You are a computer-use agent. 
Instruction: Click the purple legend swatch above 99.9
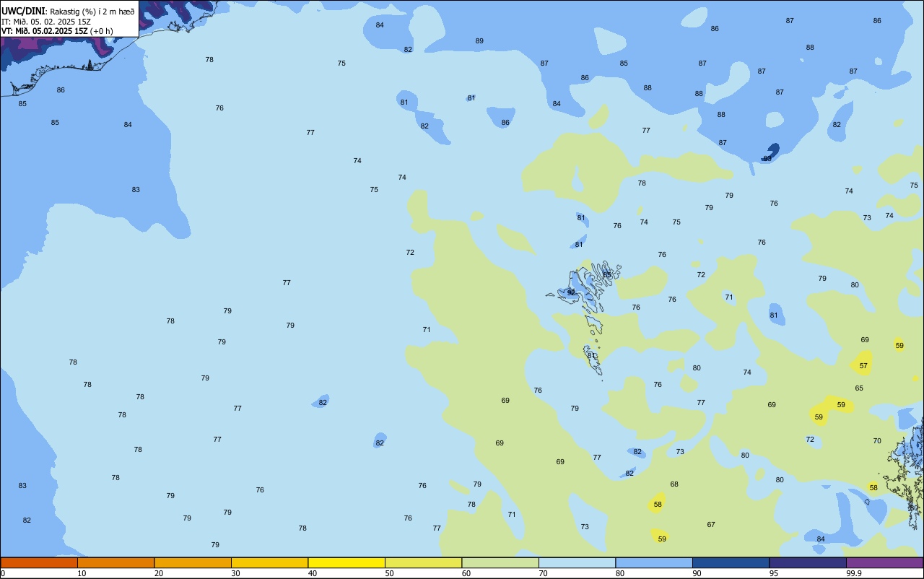pos(884,562)
